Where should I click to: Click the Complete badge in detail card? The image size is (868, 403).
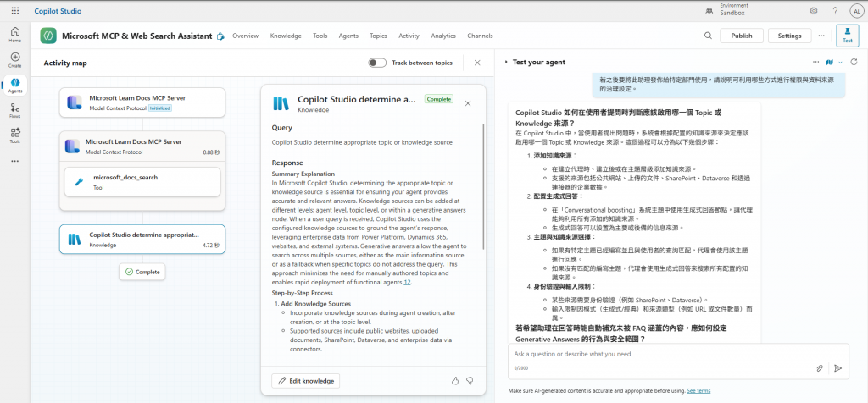tap(439, 99)
